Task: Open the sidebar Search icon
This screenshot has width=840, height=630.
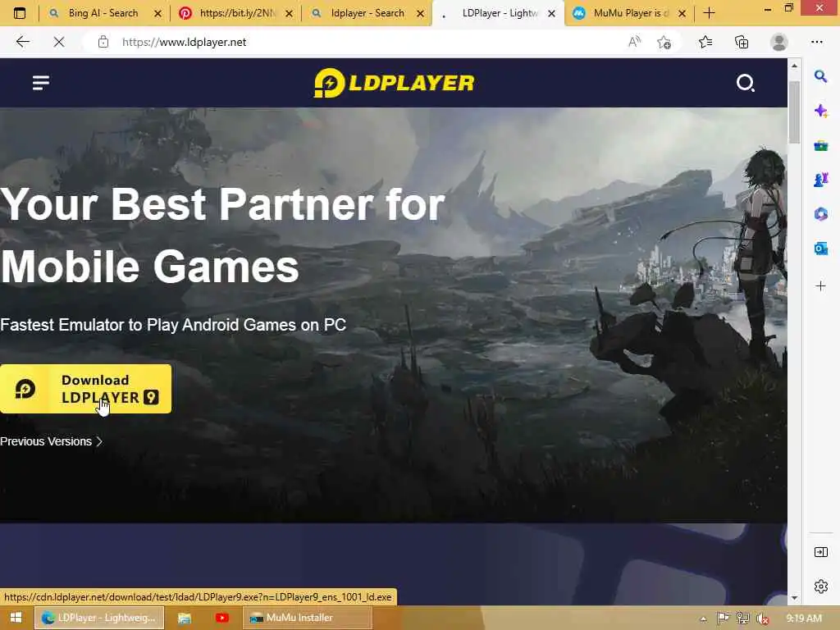Action: [820, 76]
